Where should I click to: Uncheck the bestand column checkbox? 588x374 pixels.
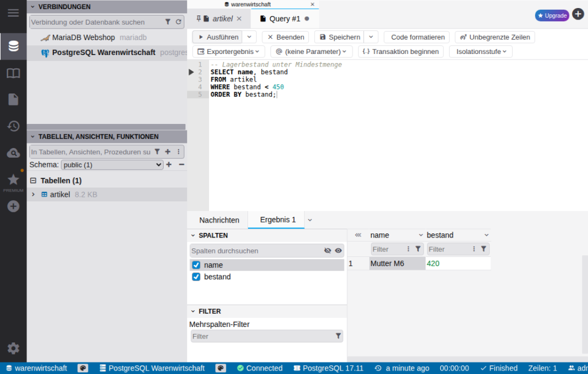[x=196, y=276]
